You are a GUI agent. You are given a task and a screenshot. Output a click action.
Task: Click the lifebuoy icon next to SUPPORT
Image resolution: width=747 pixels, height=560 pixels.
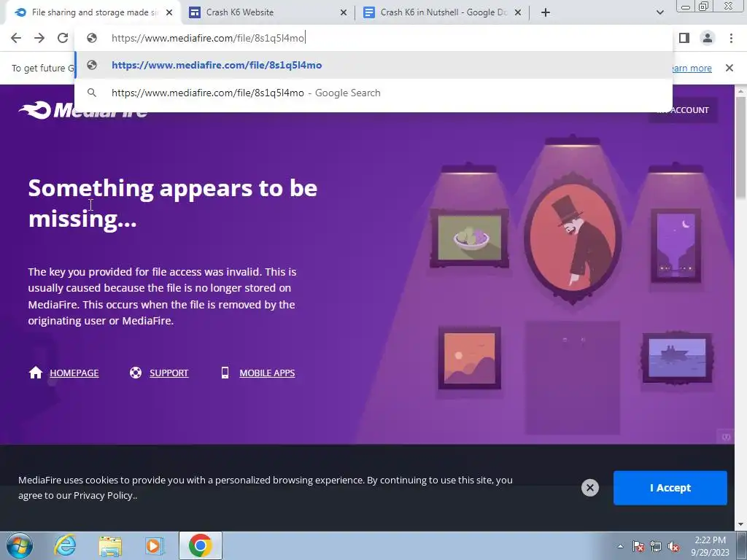[x=136, y=373]
